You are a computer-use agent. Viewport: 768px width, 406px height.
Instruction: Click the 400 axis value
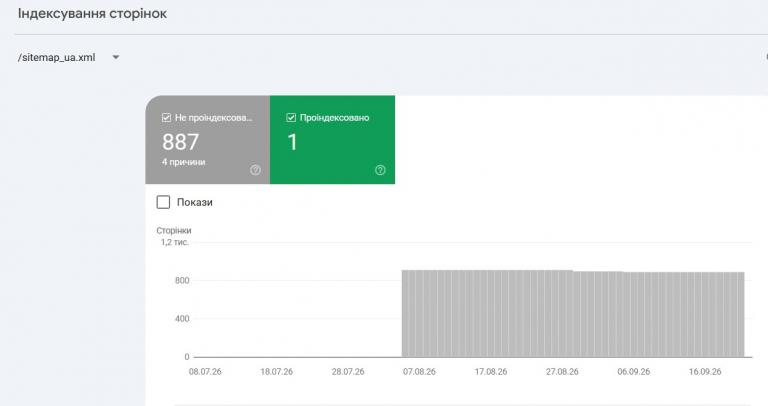pyautogui.click(x=182, y=319)
